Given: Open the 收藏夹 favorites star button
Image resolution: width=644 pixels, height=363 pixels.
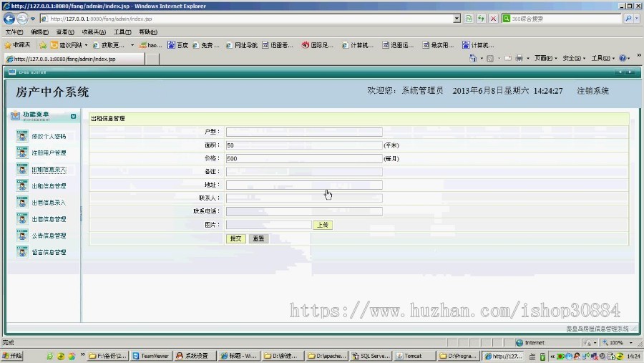Looking at the screenshot, I should point(17,45).
